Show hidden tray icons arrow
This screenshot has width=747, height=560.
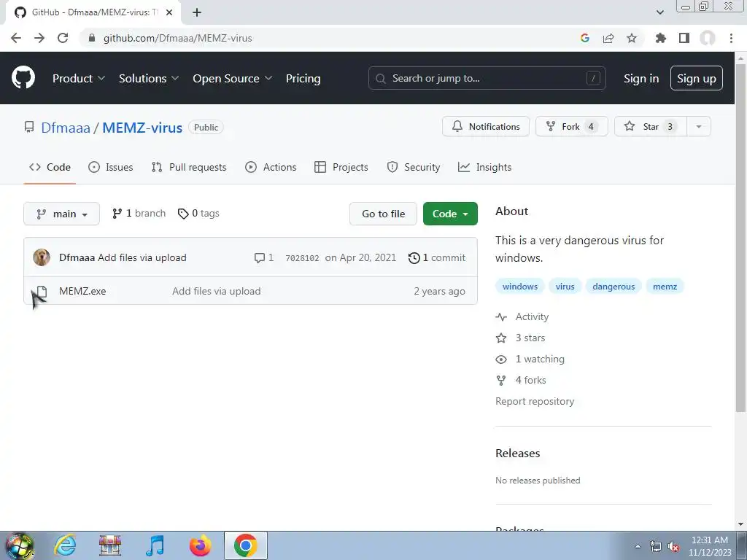638,546
